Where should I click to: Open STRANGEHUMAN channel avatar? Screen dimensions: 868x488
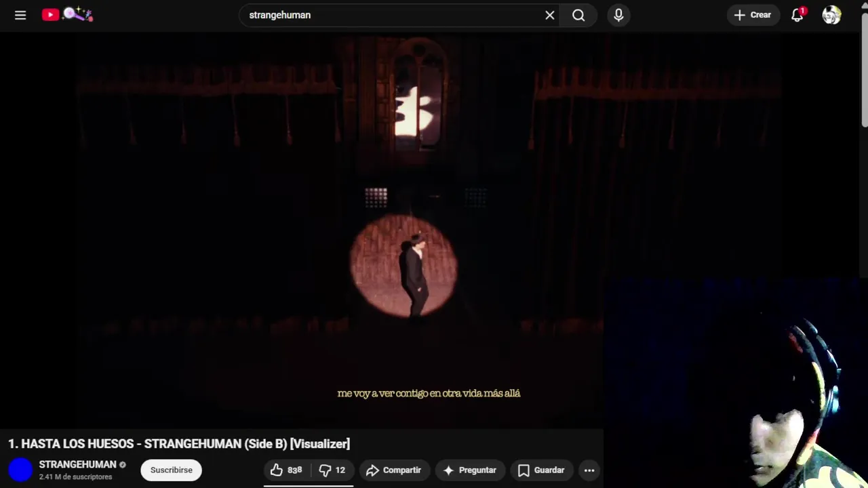20,470
